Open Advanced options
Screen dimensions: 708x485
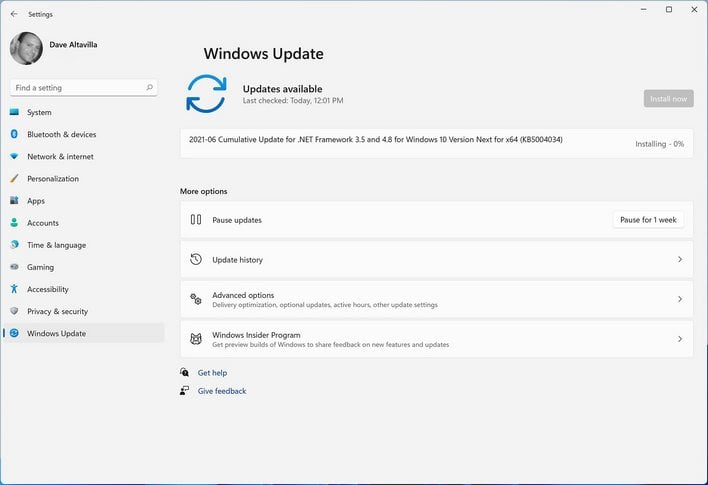pyautogui.click(x=436, y=299)
